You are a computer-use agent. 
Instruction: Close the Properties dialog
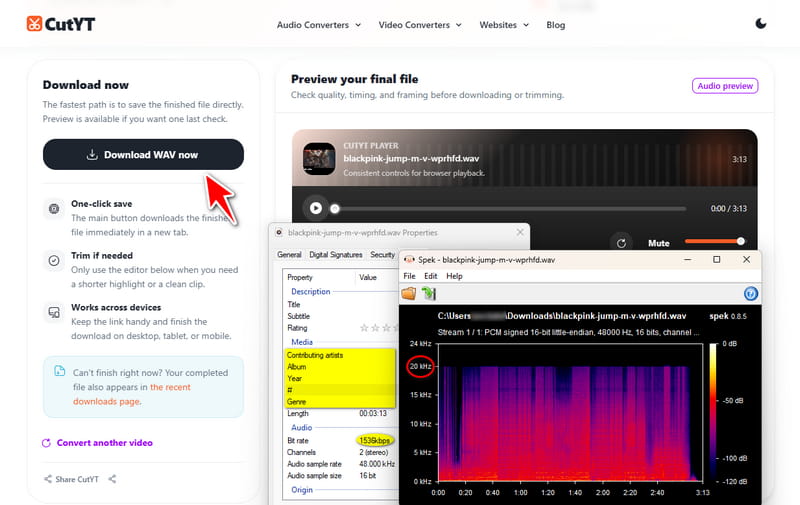click(x=520, y=232)
